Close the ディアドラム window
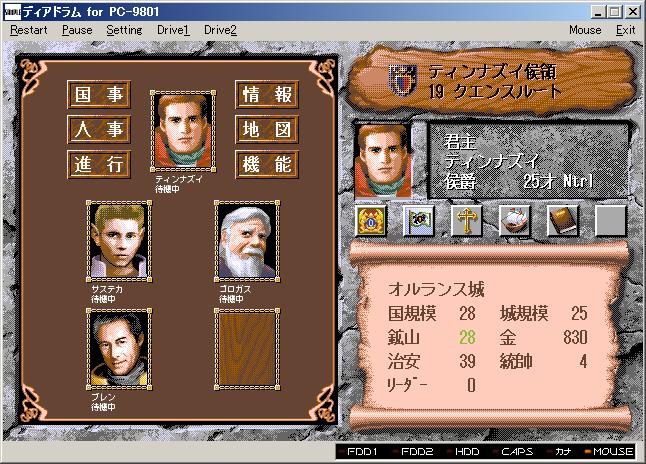646x464 pixels. (x=632, y=12)
